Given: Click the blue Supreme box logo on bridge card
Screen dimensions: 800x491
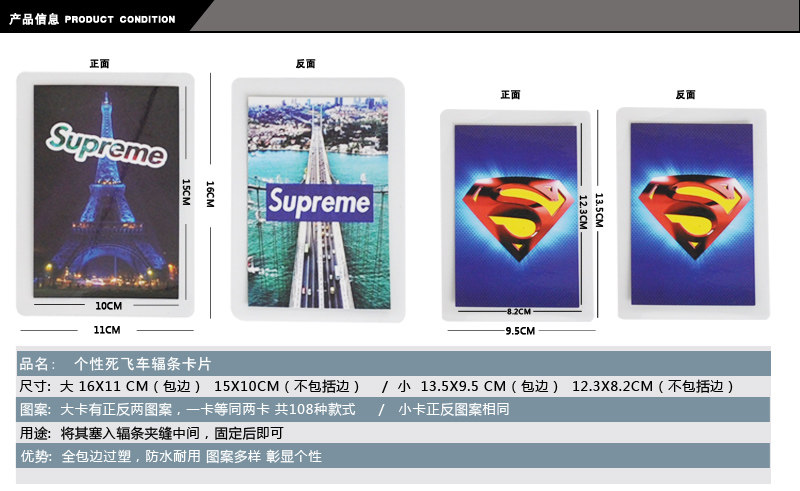Looking at the screenshot, I should (319, 202).
